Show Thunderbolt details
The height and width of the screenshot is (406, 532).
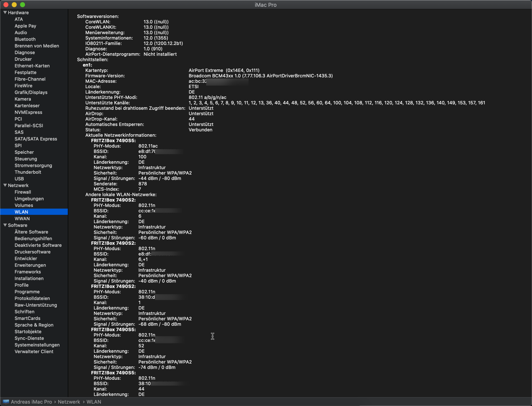(28, 172)
